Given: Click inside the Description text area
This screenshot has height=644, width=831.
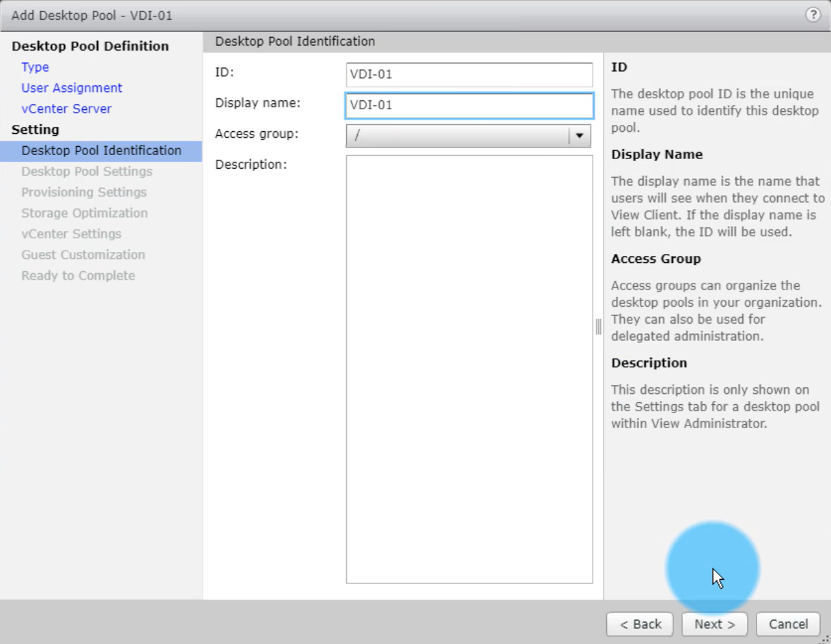Looking at the screenshot, I should 469,369.
